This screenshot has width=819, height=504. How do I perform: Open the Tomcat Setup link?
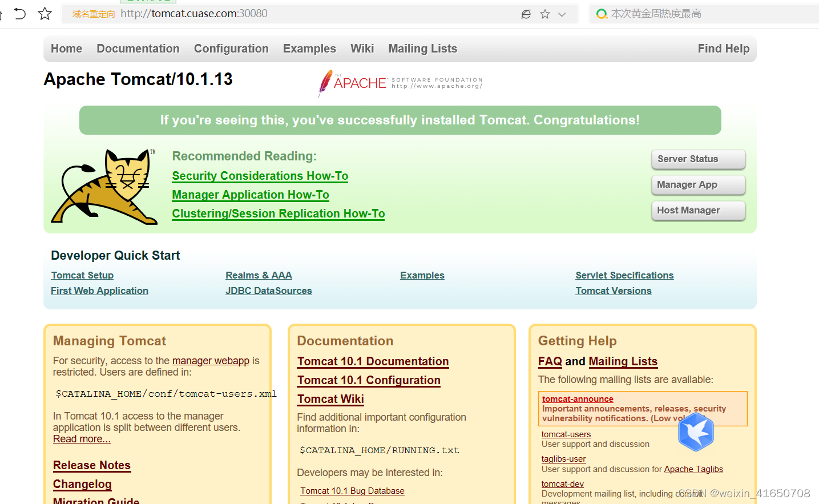coord(82,276)
